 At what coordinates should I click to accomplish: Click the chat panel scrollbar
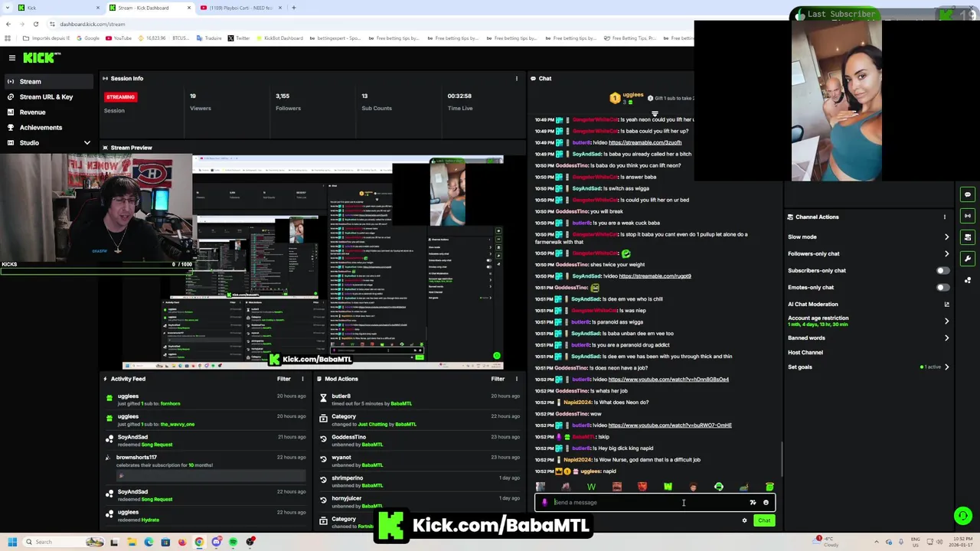point(782,459)
